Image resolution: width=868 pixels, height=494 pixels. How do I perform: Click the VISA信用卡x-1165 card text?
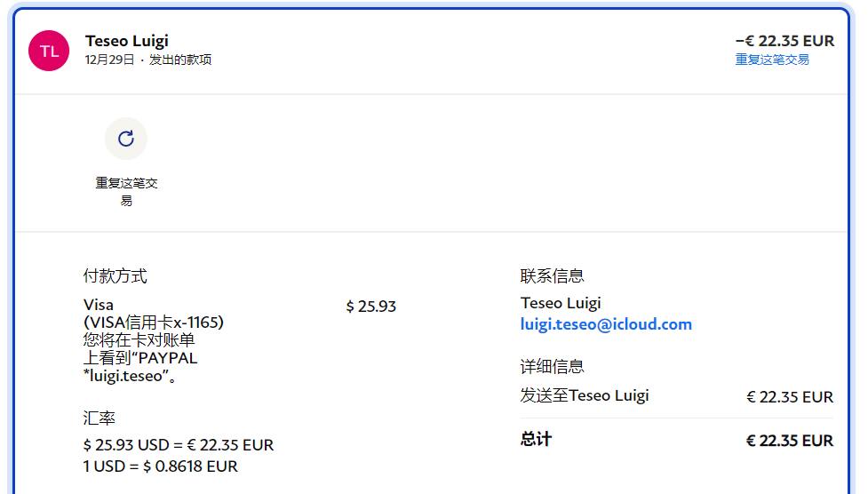153,323
